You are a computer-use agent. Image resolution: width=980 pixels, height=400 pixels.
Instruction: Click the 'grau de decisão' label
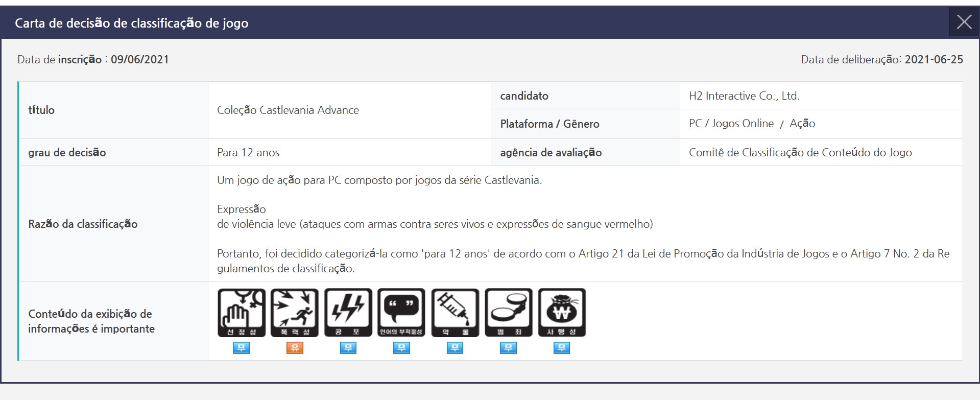67,152
